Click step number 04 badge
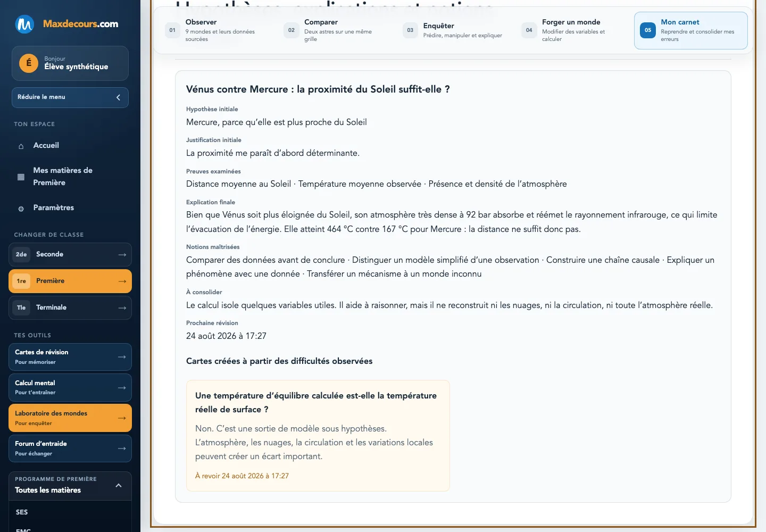The width and height of the screenshot is (766, 532). [x=529, y=30]
